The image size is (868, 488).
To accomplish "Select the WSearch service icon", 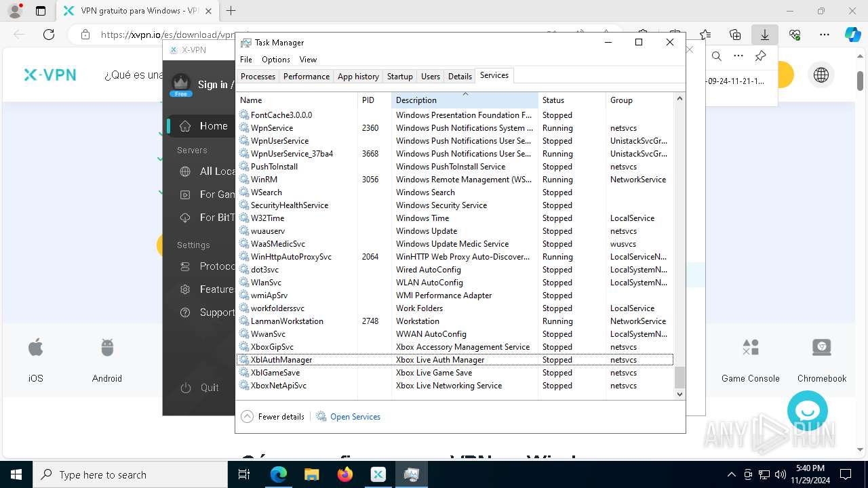I will [244, 192].
